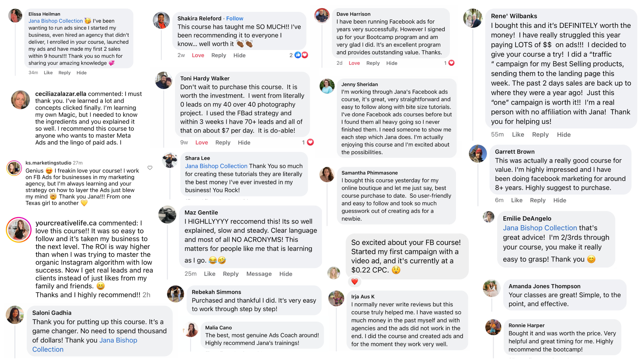Follow Shakira Releford

[x=234, y=18]
